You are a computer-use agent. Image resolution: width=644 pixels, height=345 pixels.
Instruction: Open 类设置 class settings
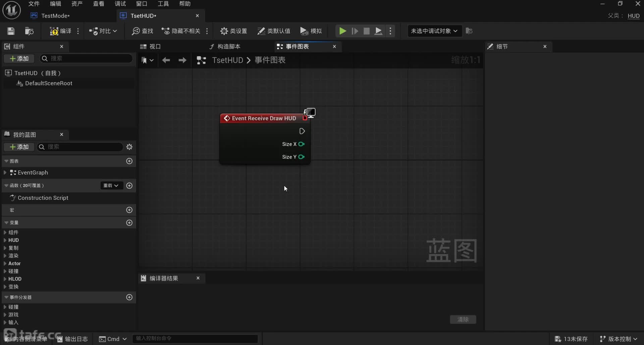tap(233, 31)
